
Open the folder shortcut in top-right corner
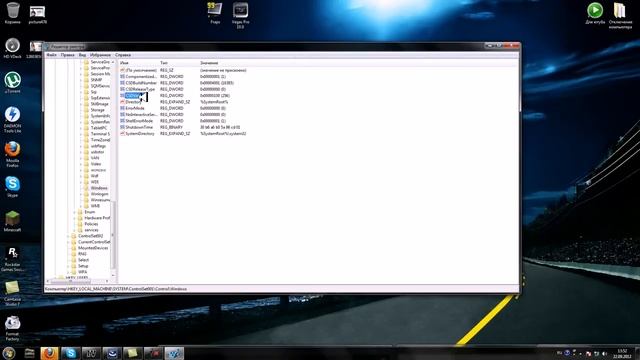620,15
